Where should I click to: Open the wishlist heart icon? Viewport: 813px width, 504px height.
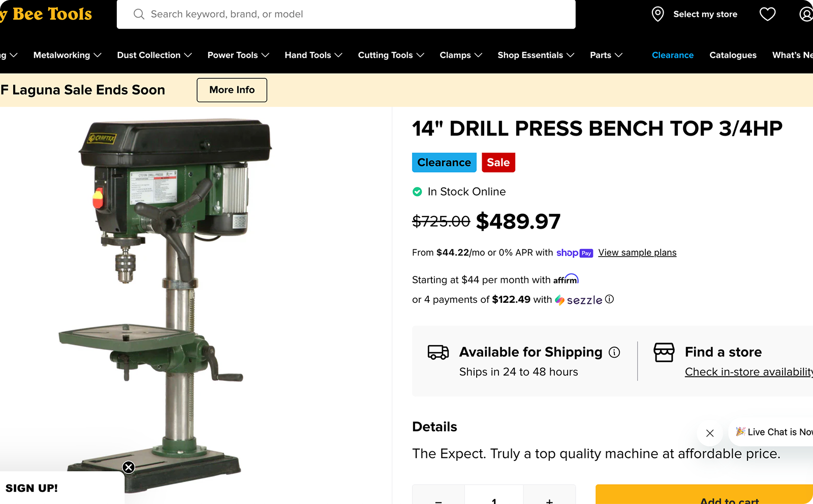(767, 14)
